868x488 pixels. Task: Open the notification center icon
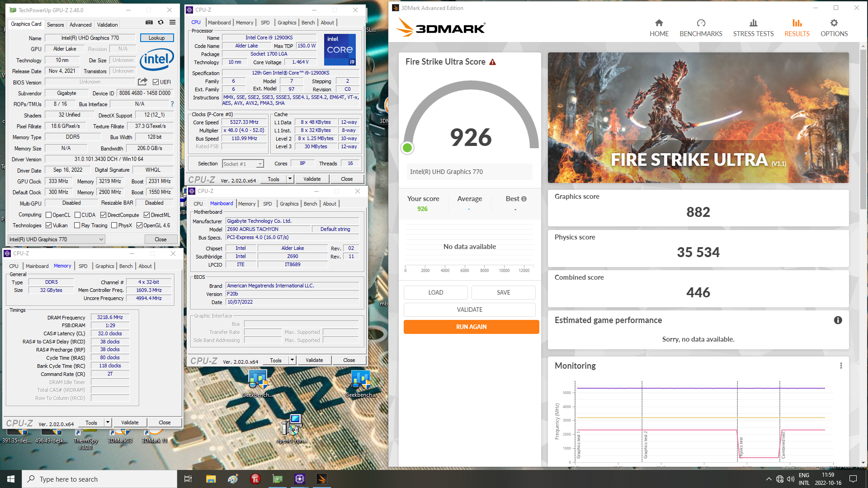[x=853, y=479]
